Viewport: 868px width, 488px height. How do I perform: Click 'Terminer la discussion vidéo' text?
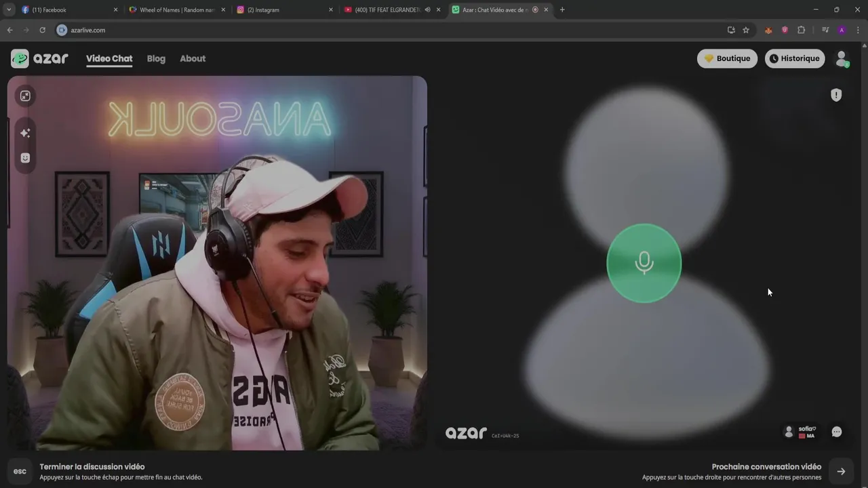92,466
